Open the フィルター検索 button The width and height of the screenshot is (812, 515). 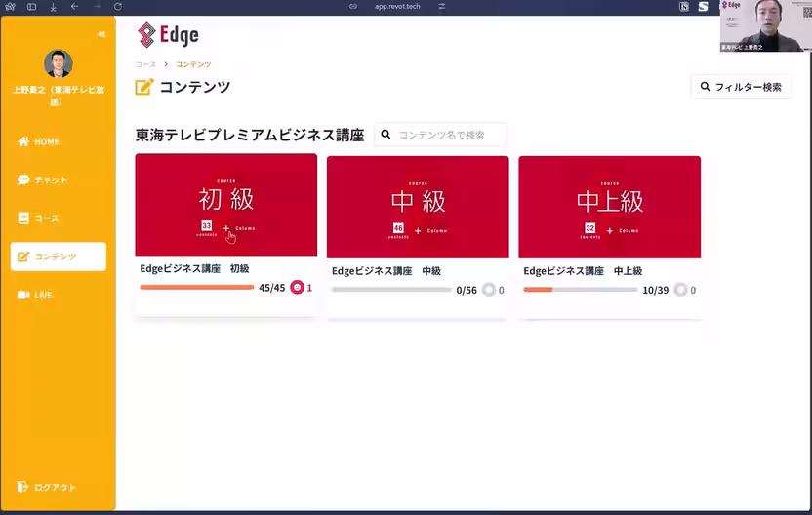741,87
